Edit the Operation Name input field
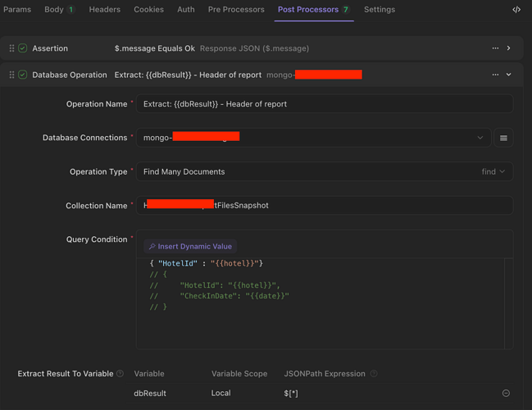 (325, 104)
